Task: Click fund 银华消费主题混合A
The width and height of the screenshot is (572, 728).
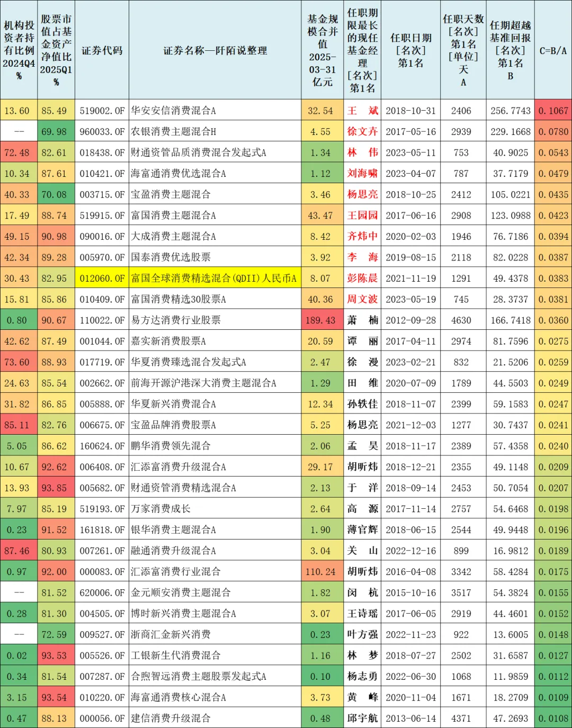Action: (x=174, y=530)
